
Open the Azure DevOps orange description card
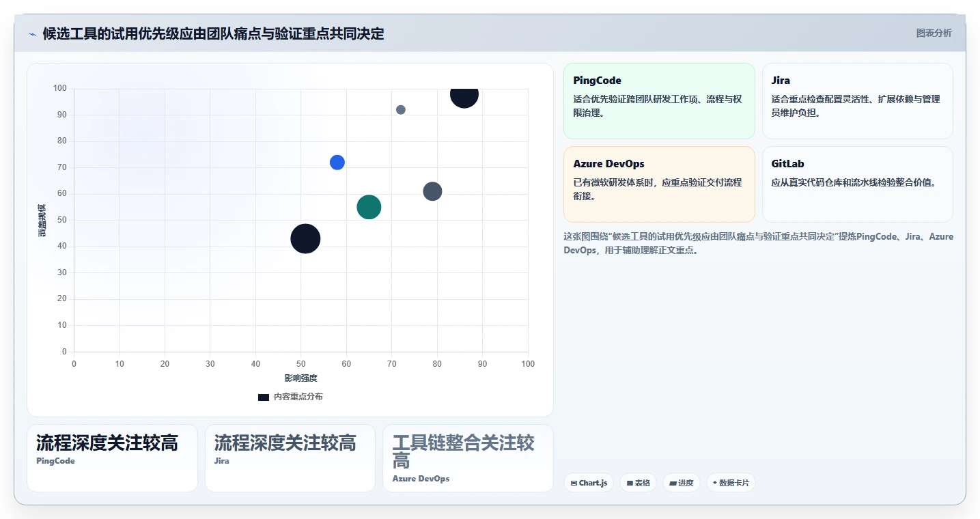[x=659, y=184]
